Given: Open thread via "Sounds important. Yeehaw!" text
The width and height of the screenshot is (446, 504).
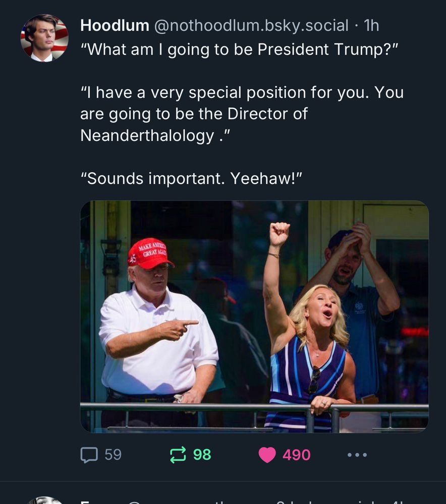Looking at the screenshot, I should [191, 178].
